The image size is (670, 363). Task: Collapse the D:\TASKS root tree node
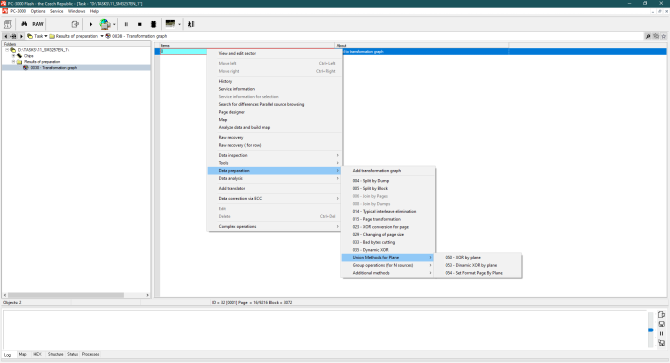click(7, 50)
